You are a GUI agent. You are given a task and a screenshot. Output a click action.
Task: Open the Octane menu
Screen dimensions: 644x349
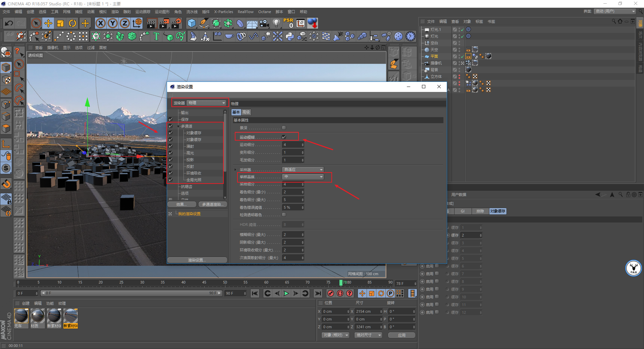(264, 12)
